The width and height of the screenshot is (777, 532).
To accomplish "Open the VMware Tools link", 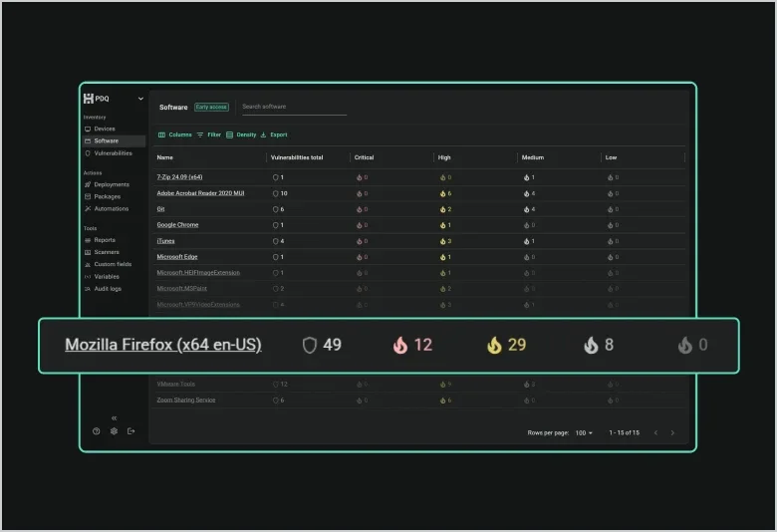I will tap(176, 385).
